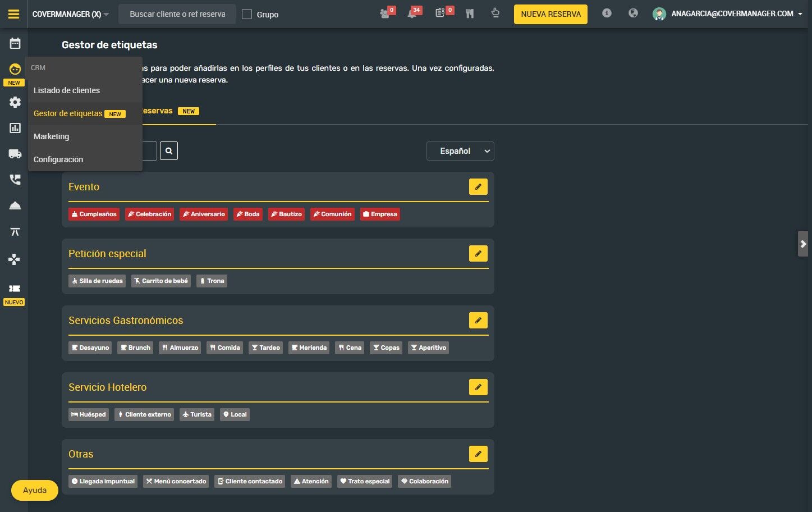Expand the ANAGARCIA account dropdown

coord(727,14)
